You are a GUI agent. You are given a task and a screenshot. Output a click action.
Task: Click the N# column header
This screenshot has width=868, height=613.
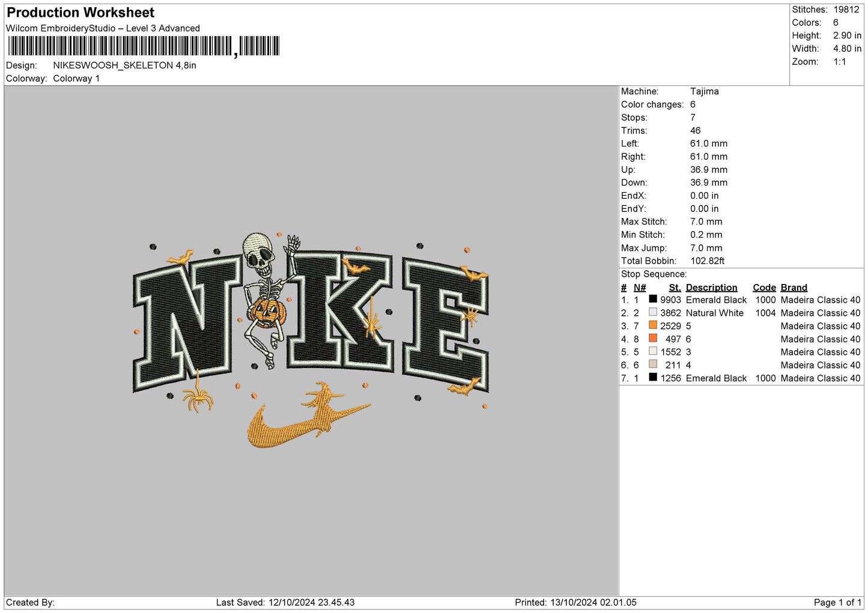coord(640,288)
